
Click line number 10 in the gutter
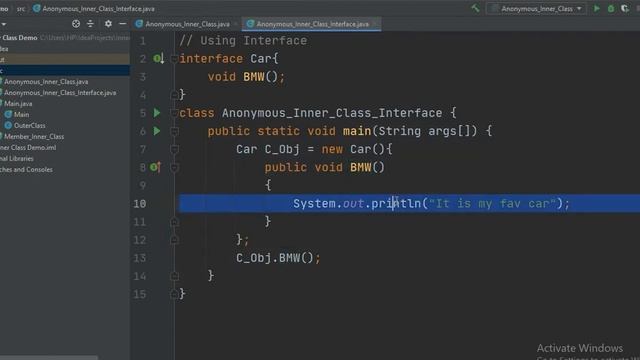pyautogui.click(x=140, y=204)
